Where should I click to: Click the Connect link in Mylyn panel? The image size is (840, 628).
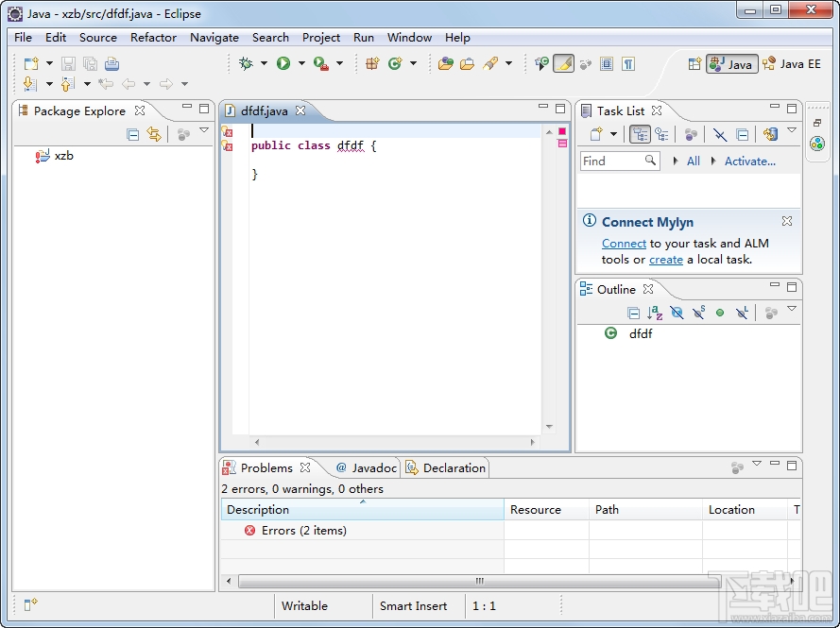(x=624, y=244)
